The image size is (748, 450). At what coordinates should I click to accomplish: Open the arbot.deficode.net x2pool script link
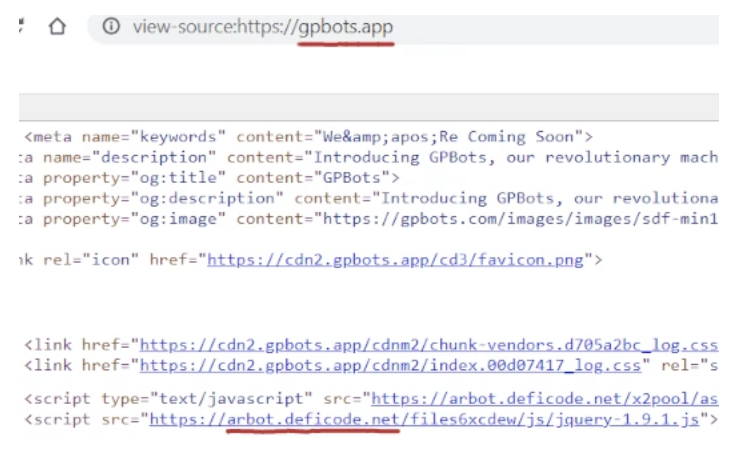[x=545, y=399]
